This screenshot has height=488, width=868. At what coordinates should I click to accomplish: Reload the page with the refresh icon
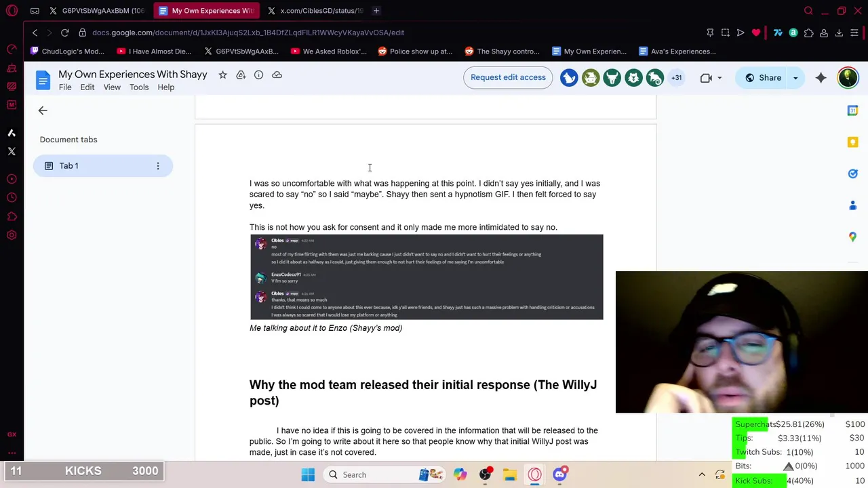click(x=64, y=33)
